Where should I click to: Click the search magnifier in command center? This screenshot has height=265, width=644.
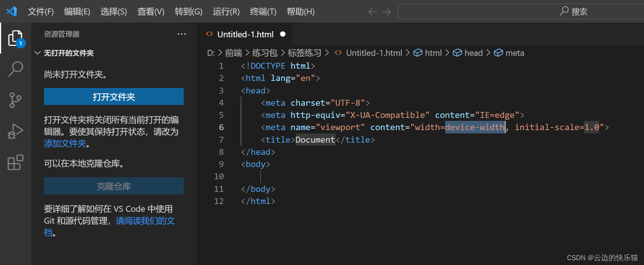(564, 11)
